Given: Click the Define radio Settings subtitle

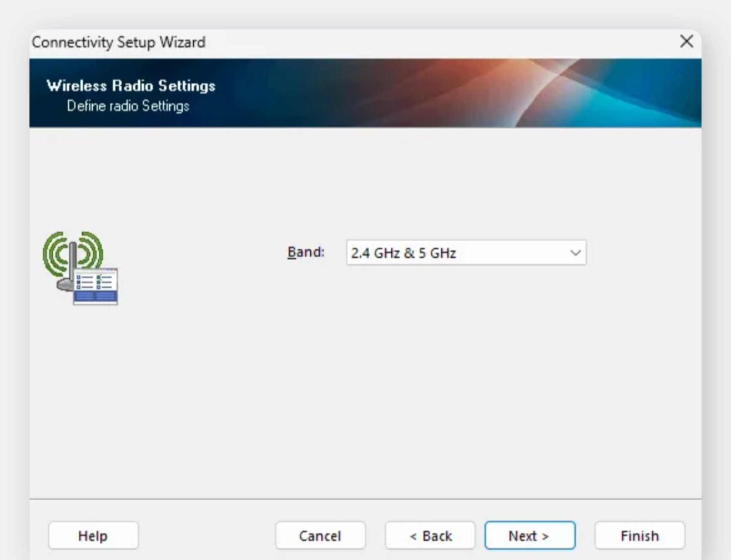Looking at the screenshot, I should pos(128,106).
